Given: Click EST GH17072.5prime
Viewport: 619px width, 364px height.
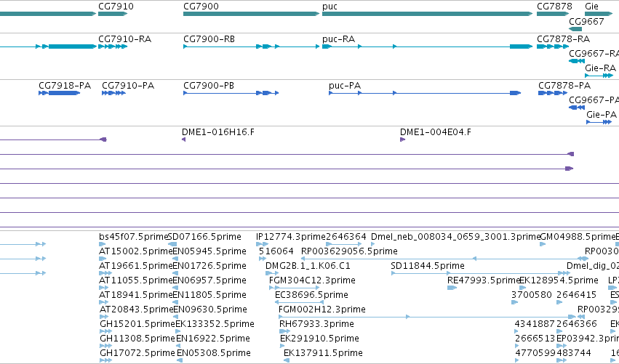Looking at the screenshot, I should pyautogui.click(x=137, y=353).
